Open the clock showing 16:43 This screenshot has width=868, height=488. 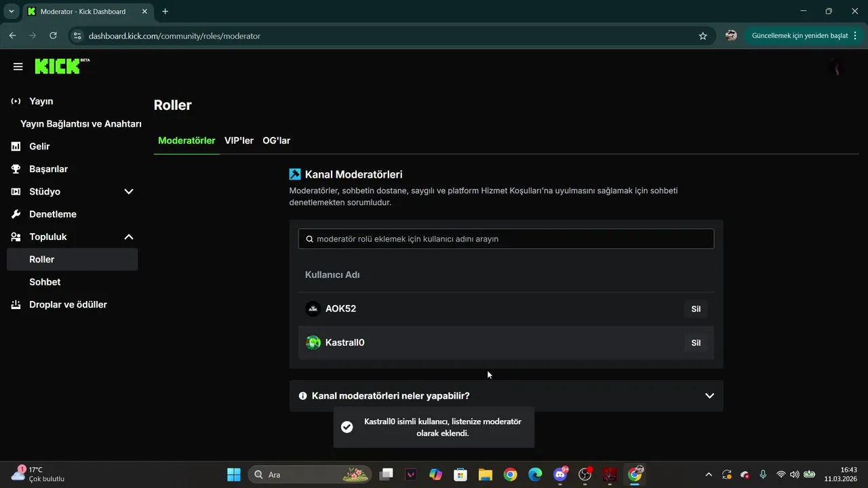click(841, 474)
